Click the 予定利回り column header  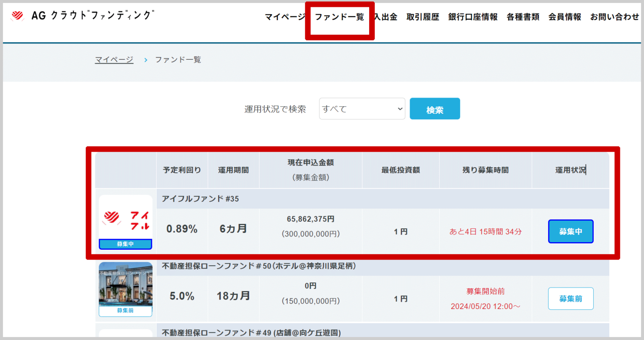coord(182,170)
